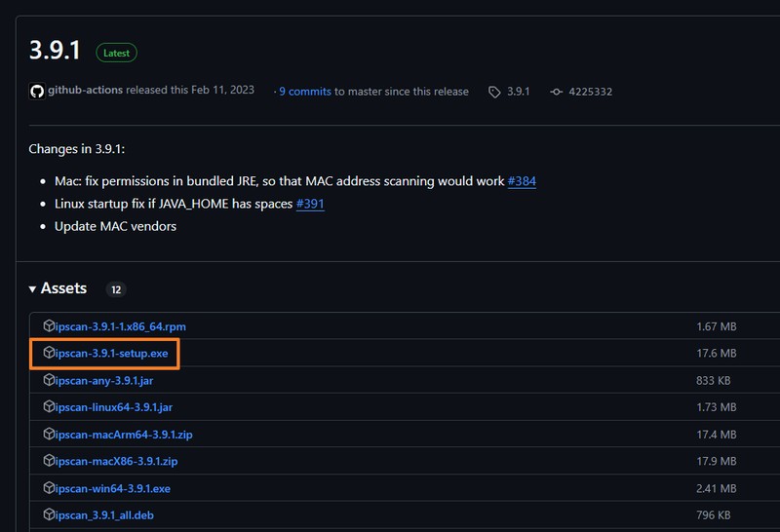Click the tag icon beside 3.9.1
Image resolution: width=780 pixels, height=532 pixels.
(x=494, y=92)
